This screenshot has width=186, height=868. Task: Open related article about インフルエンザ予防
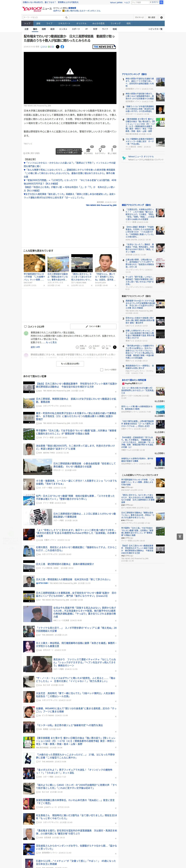pyautogui.click(x=70, y=164)
